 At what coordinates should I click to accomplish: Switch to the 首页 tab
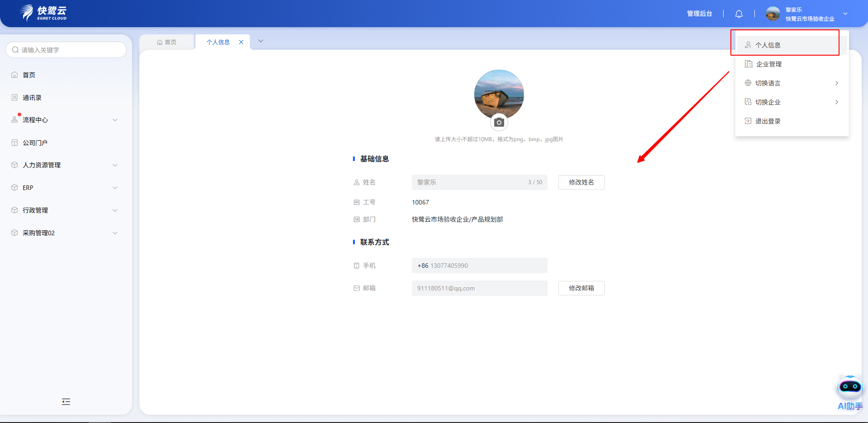167,42
